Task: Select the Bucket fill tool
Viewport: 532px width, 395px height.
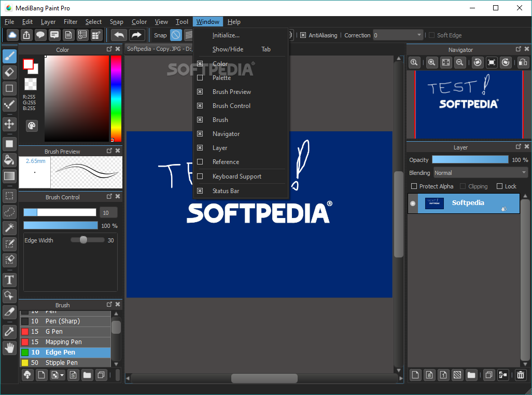Action: click(x=9, y=160)
